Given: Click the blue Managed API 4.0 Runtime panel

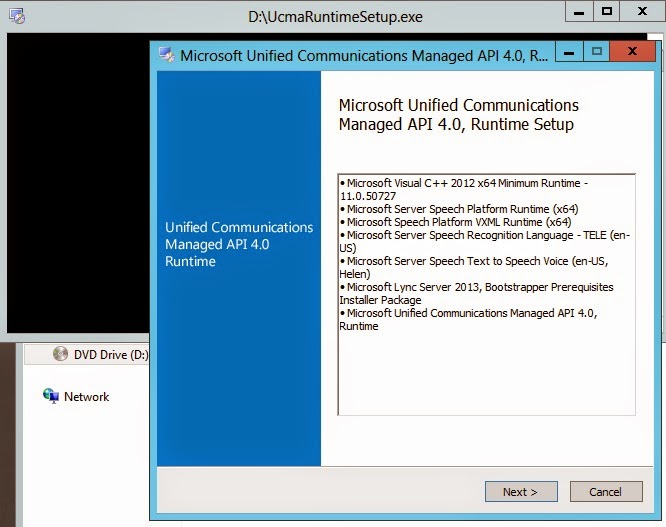Looking at the screenshot, I should pos(239,300).
